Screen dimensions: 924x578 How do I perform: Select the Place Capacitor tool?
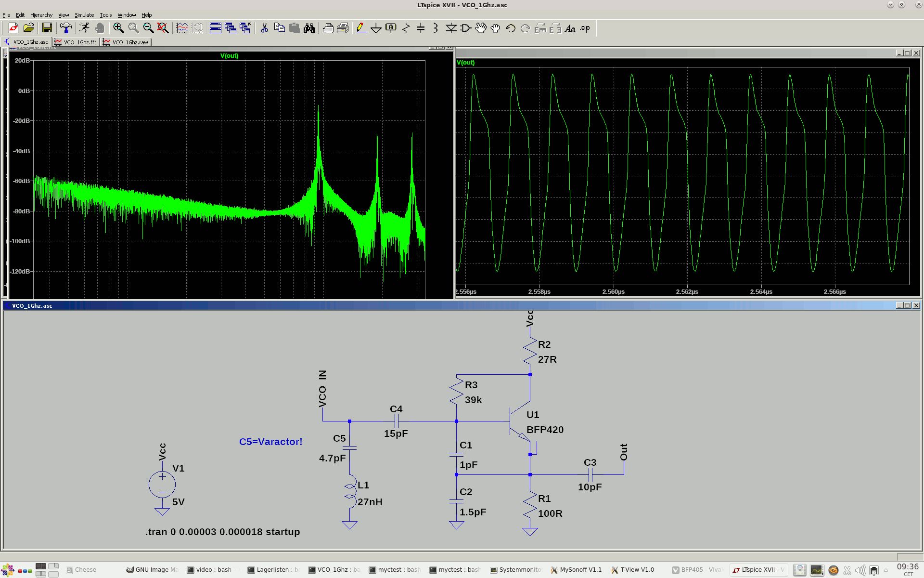point(421,28)
